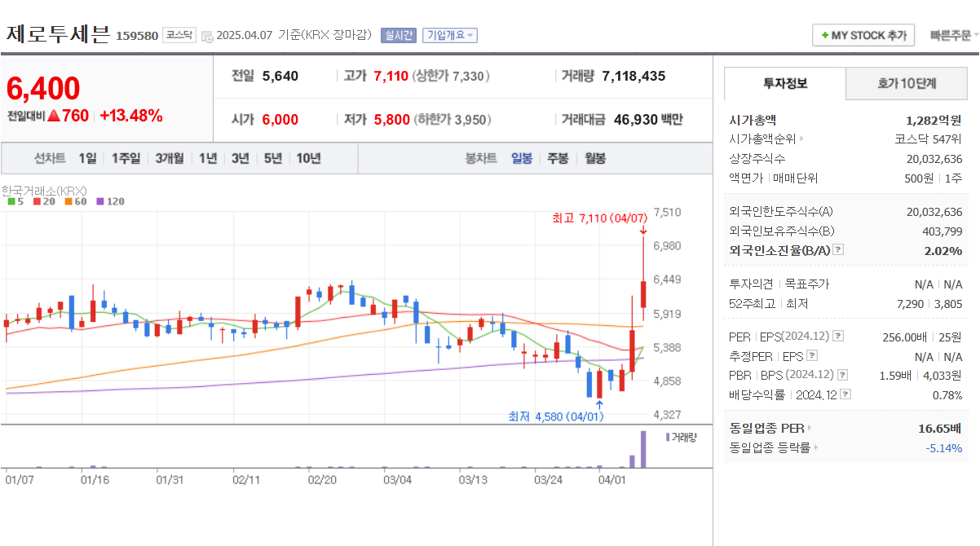This screenshot has height=546, width=980.
Task: Click the 코스닥 547위 rank value
Action: coord(928,139)
